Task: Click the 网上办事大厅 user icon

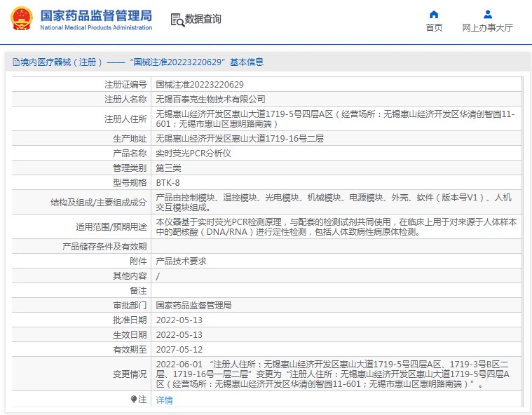Action: [x=488, y=14]
